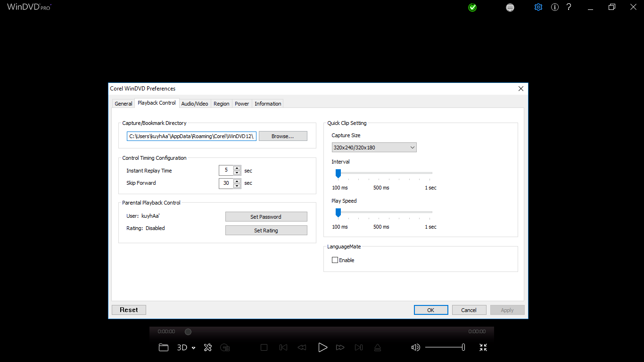Click the question mark help icon
Image resolution: width=644 pixels, height=362 pixels.
[569, 7]
